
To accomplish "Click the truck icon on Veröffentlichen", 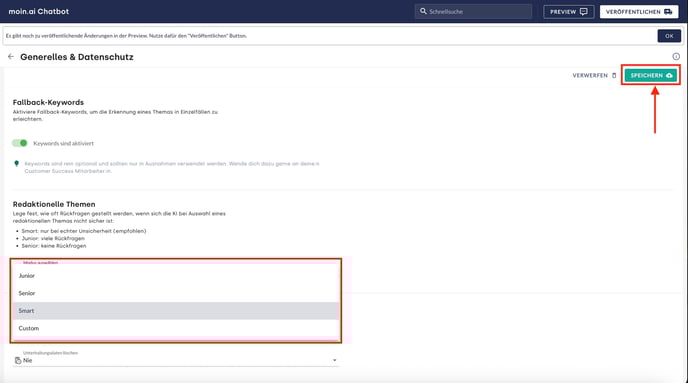I will tap(668, 12).
